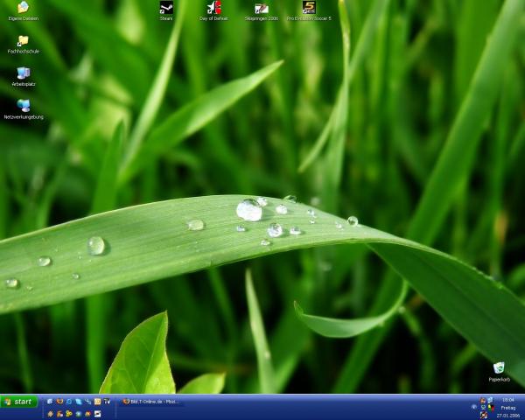
Task: Select the Netzwerkumgebung desktop icon
Action: click(x=24, y=109)
